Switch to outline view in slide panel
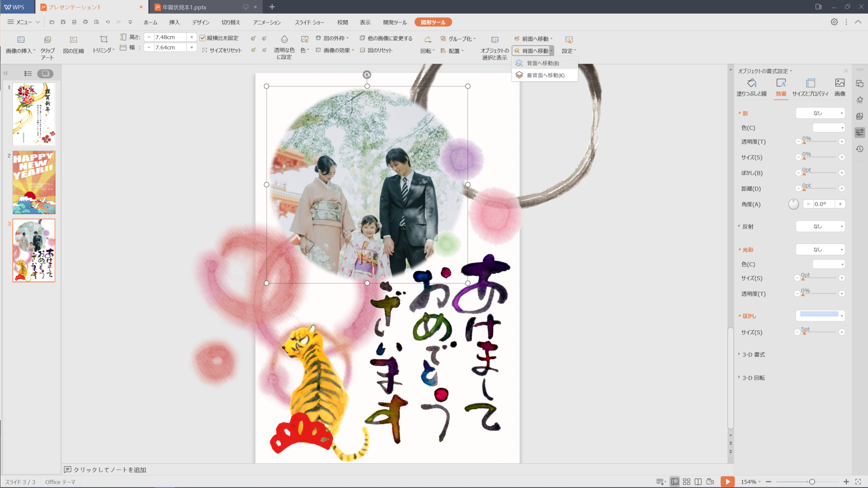This screenshot has width=868, height=488. [28, 74]
